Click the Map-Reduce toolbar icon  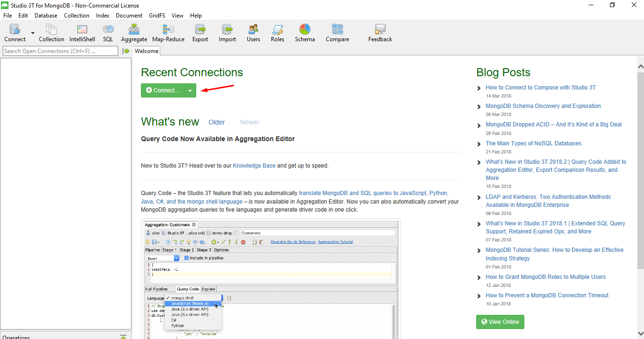point(168,33)
